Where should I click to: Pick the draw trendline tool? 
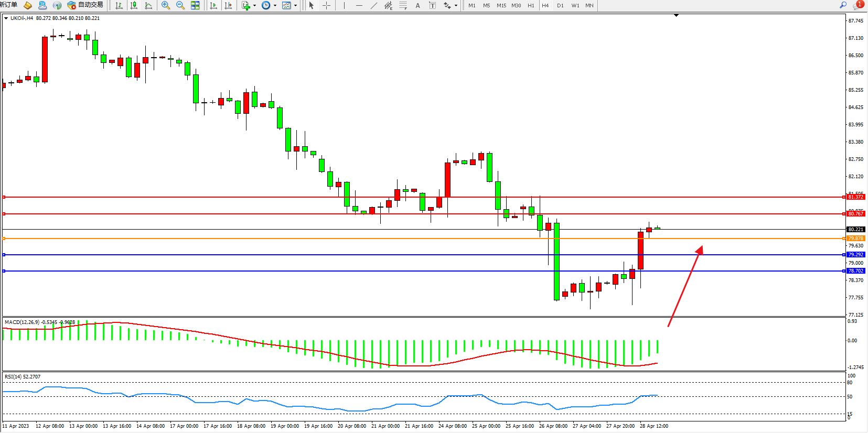(x=373, y=5)
